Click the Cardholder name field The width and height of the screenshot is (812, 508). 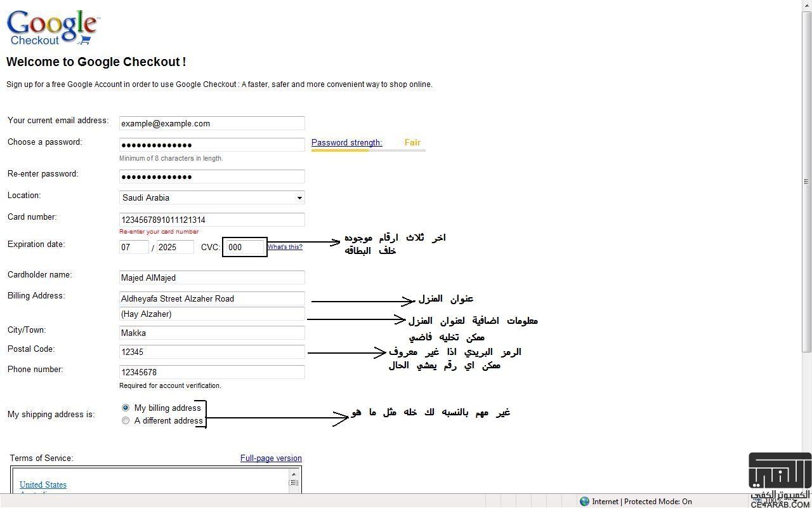click(x=212, y=277)
